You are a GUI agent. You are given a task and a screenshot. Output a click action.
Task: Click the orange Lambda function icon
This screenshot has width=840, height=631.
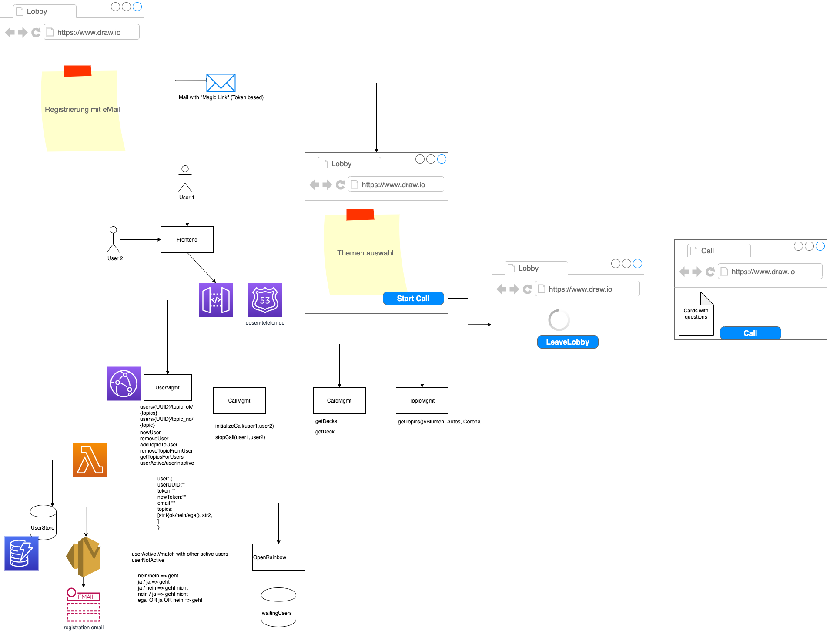pos(90,460)
